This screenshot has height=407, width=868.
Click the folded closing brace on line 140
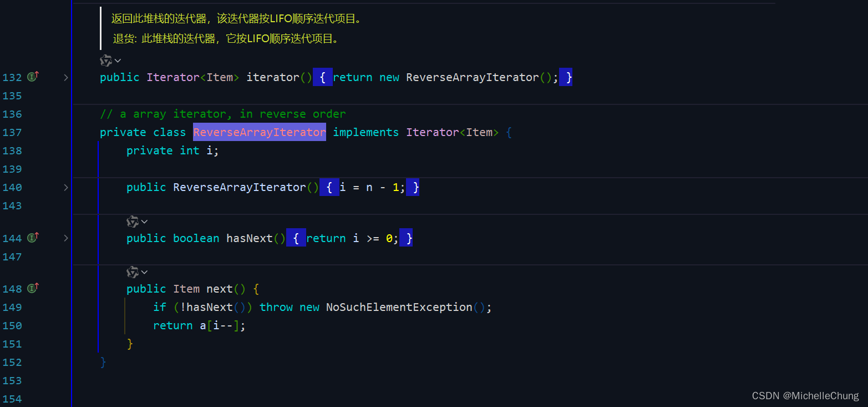tap(413, 187)
